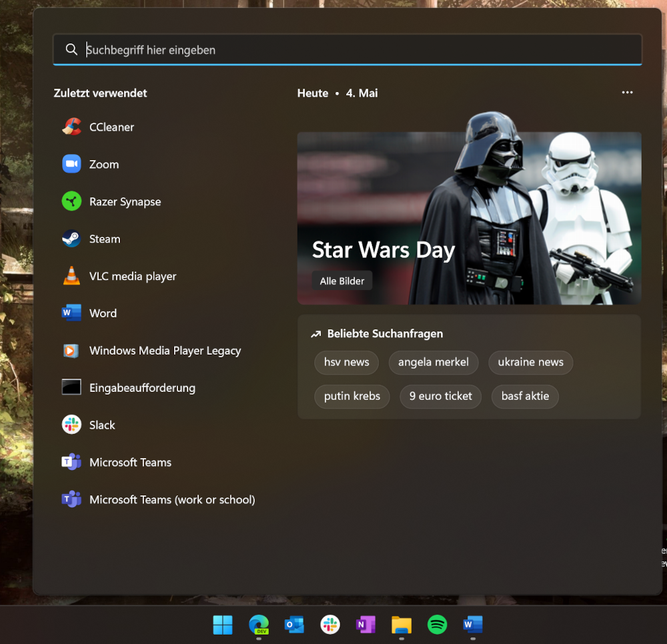Launch Spotify from the taskbar
The width and height of the screenshot is (667, 644).
[438, 625]
